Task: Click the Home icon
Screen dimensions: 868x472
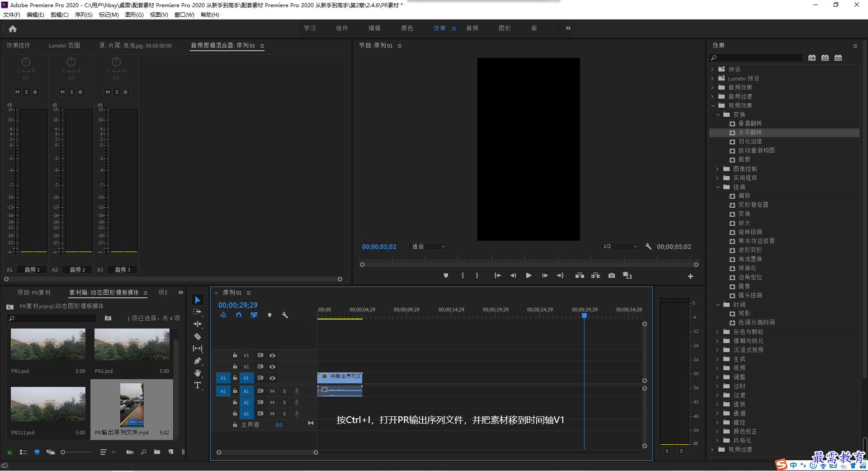Action: tap(13, 29)
